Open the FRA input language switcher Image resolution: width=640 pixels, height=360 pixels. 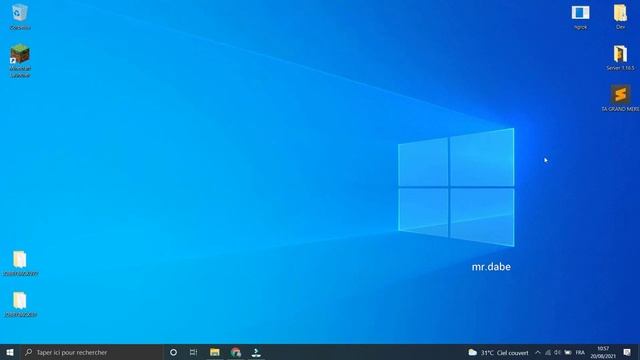[x=580, y=352]
